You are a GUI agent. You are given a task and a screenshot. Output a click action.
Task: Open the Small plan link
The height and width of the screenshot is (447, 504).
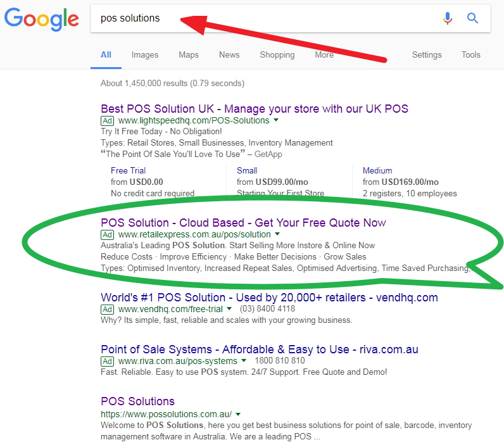[247, 171]
